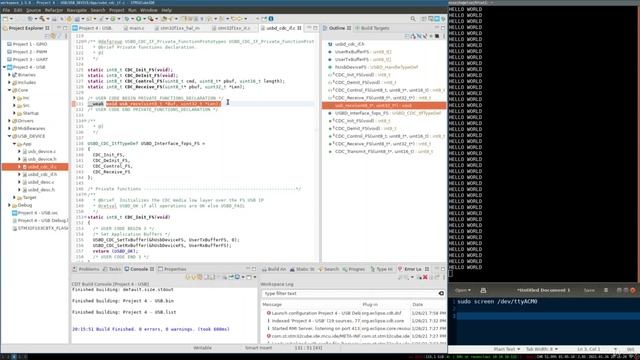Switch to the Tasks tab

tap(112, 269)
